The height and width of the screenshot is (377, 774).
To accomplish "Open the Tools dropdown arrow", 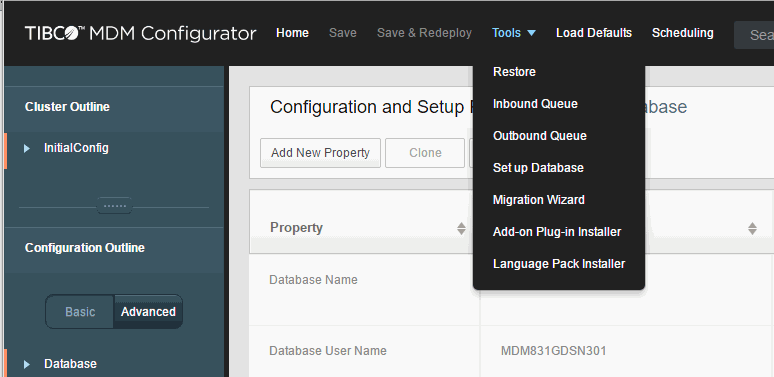I will [x=531, y=33].
